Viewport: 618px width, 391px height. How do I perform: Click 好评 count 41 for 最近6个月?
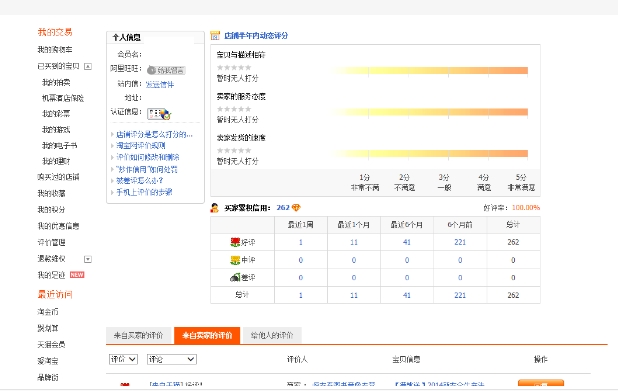point(407,242)
